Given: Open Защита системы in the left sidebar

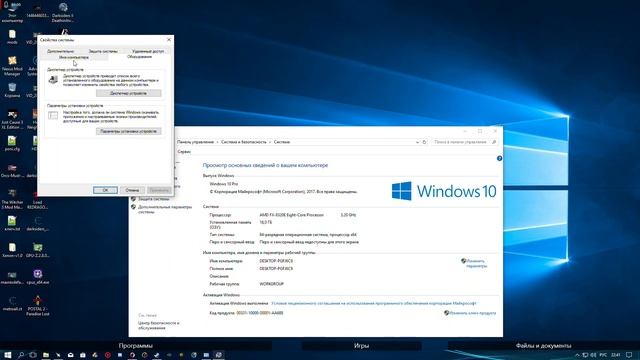Looking at the screenshot, I should click(153, 199).
